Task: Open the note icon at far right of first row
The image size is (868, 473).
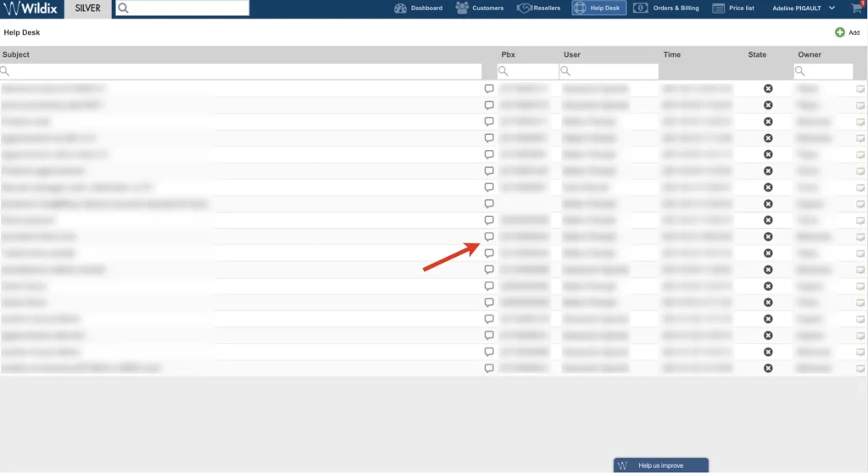Action: 860,88
